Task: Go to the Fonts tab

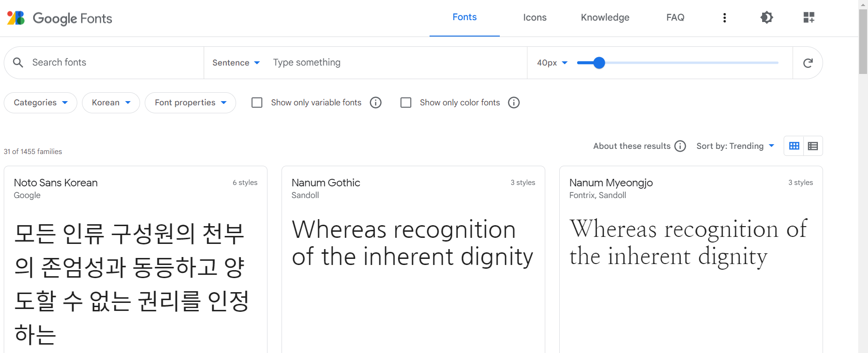Action: click(x=464, y=17)
